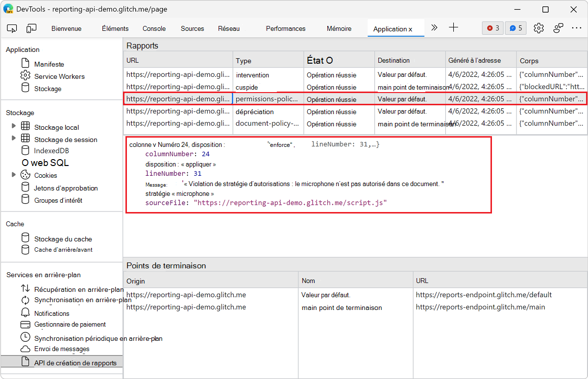Open the hidden tabs chevron menu
Image resolution: width=588 pixels, height=379 pixels.
[434, 28]
